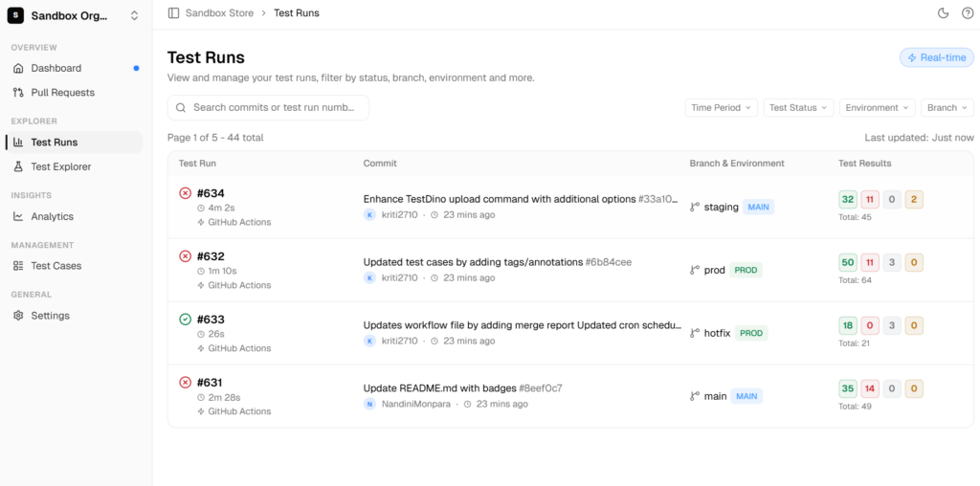
Task: Click red failed count 14 for run #631
Action: [x=869, y=388]
